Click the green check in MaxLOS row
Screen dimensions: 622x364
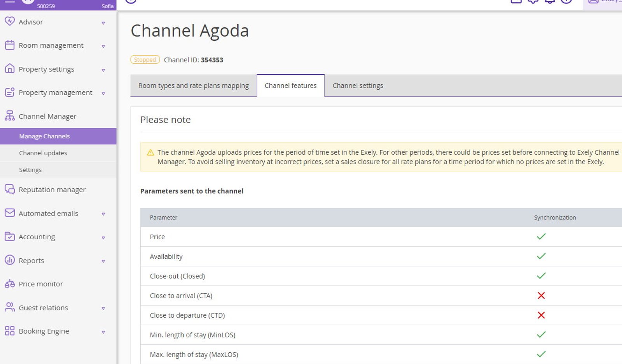coord(541,354)
